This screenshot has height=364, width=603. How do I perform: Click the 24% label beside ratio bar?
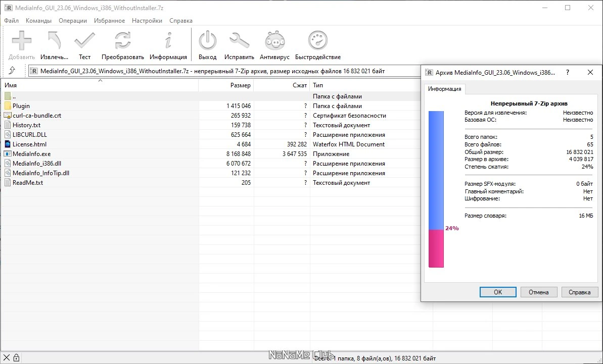click(452, 228)
